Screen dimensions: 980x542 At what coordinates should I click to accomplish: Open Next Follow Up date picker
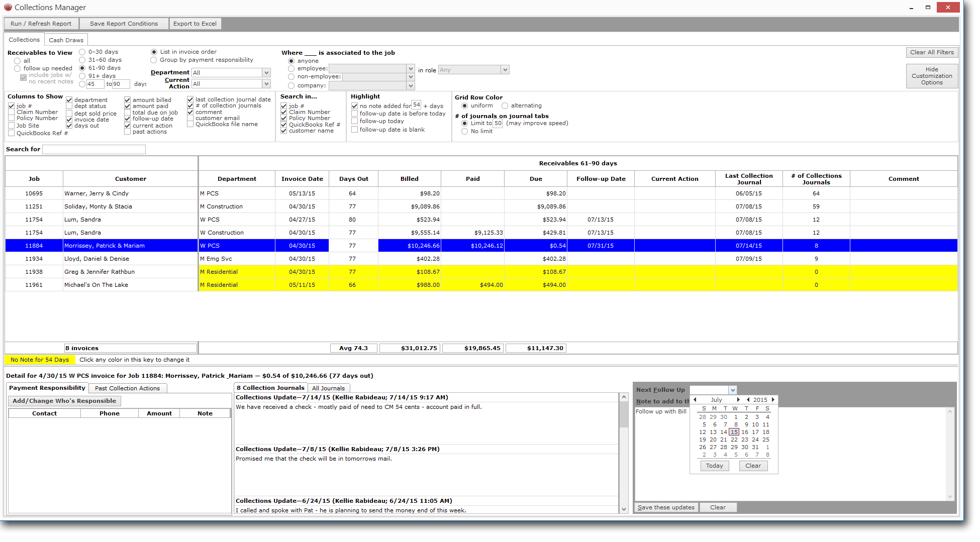click(733, 390)
